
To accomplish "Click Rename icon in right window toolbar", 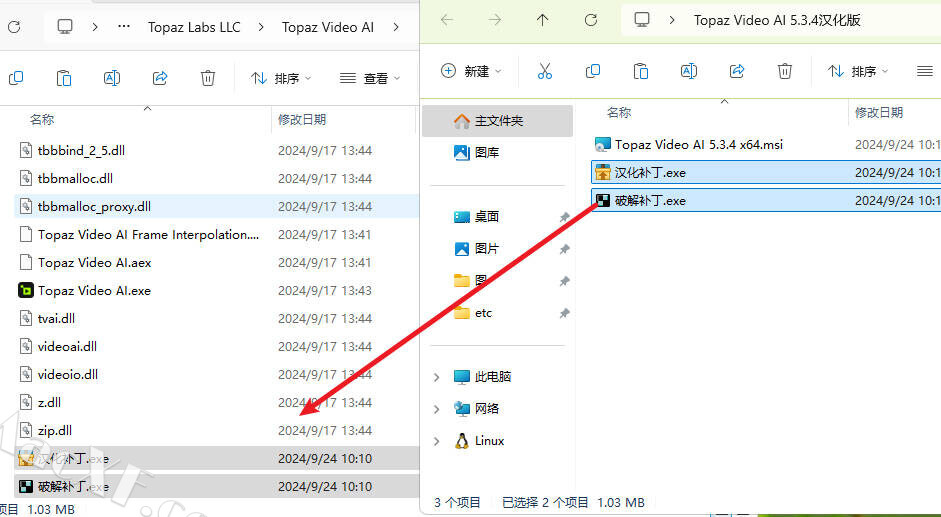I will pyautogui.click(x=688, y=71).
